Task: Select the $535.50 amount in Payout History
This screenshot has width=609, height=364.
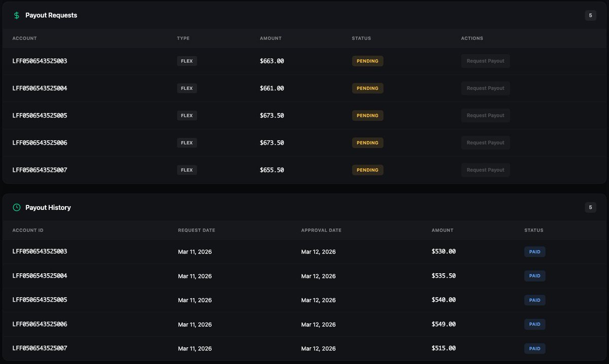Action: (x=444, y=276)
